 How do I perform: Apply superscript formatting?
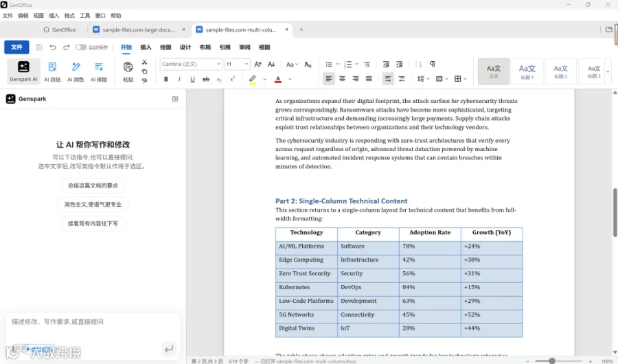click(x=233, y=79)
